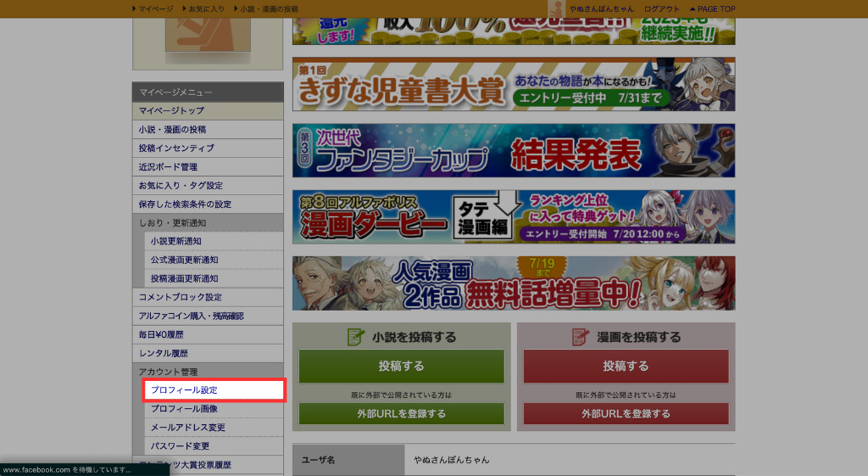Click the 小説を投稿する heading
The height and width of the screenshot is (476, 868).
coord(414,337)
